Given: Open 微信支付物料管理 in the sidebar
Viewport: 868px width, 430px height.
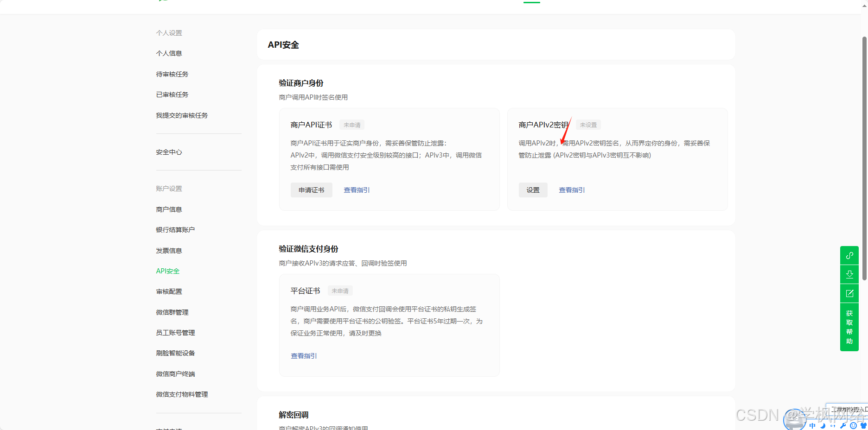Looking at the screenshot, I should pos(182,394).
